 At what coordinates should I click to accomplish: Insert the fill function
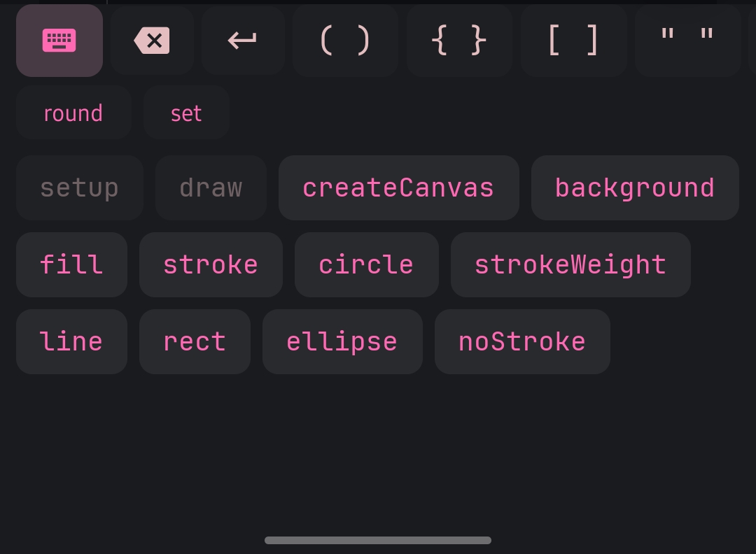(x=71, y=265)
